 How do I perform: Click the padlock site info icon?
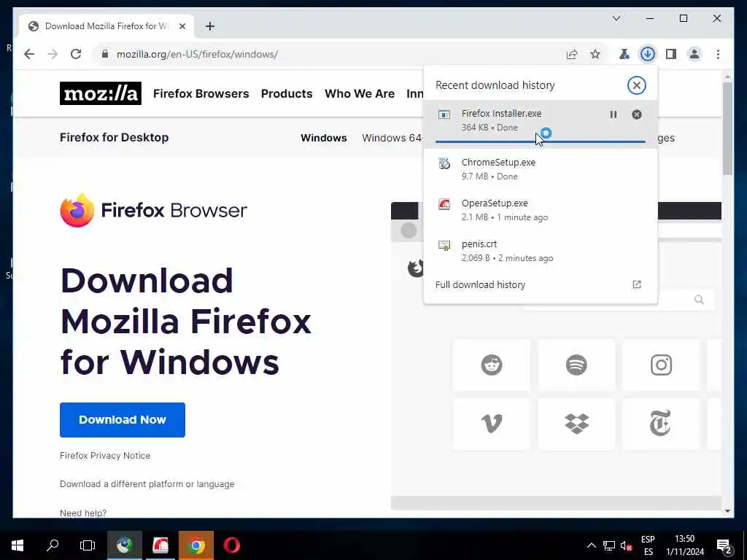[105, 54]
